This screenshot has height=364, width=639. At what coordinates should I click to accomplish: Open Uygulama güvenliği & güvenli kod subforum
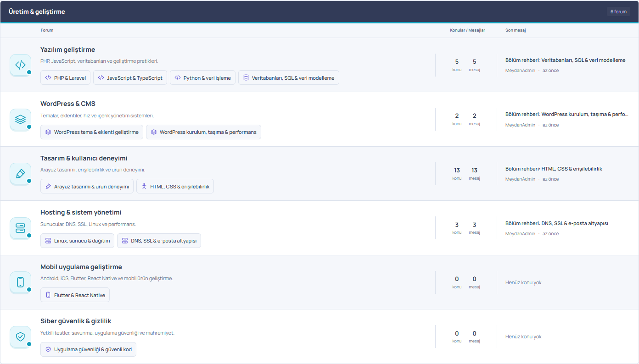(88, 349)
